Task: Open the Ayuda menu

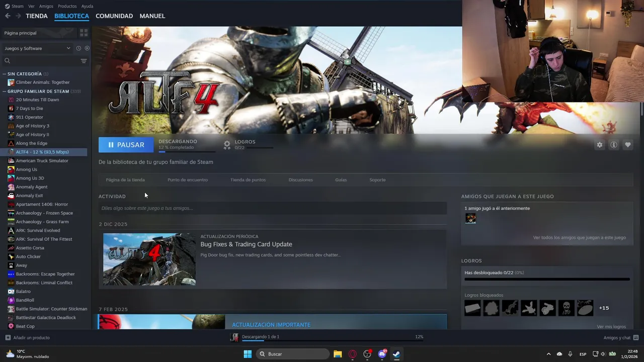Action: [x=87, y=6]
